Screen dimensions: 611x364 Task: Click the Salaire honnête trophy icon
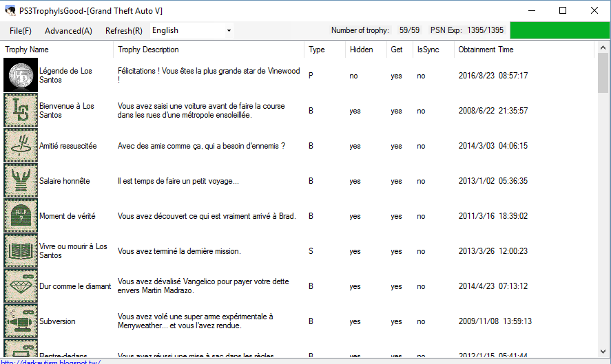pos(21,180)
